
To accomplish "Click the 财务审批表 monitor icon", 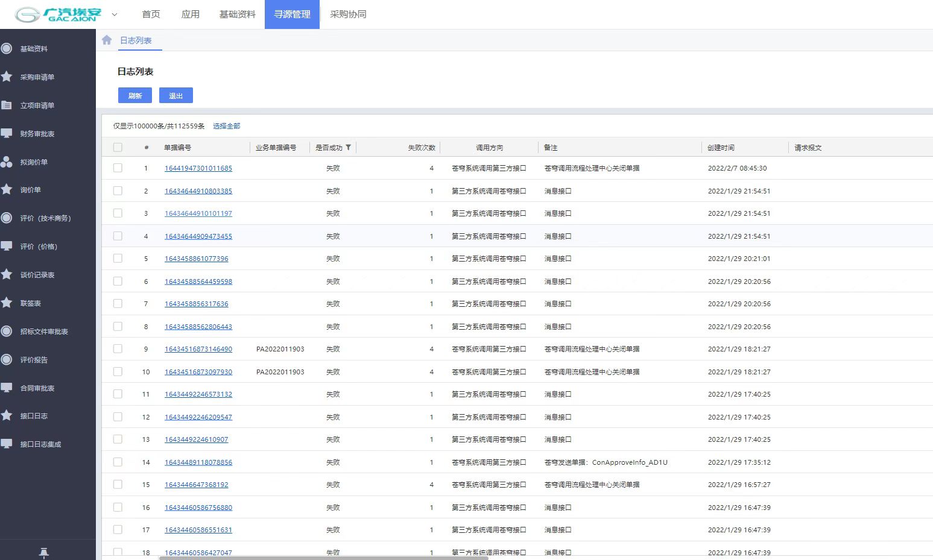I will (7, 133).
